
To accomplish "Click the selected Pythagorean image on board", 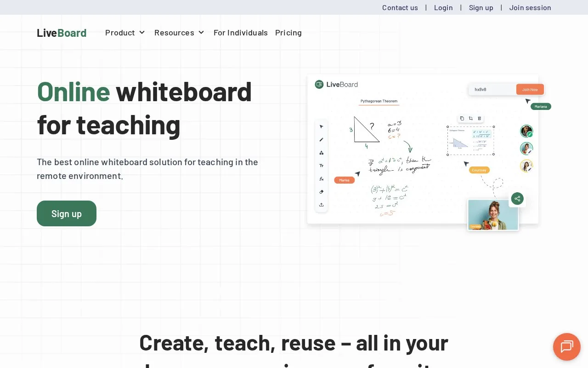I will tap(471, 140).
